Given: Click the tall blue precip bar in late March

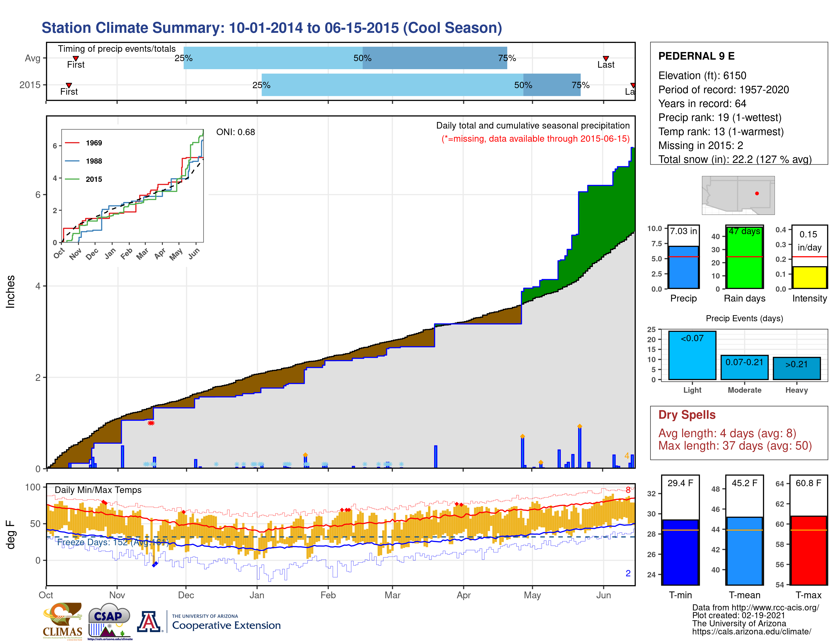Looking at the screenshot, I should tap(435, 457).
